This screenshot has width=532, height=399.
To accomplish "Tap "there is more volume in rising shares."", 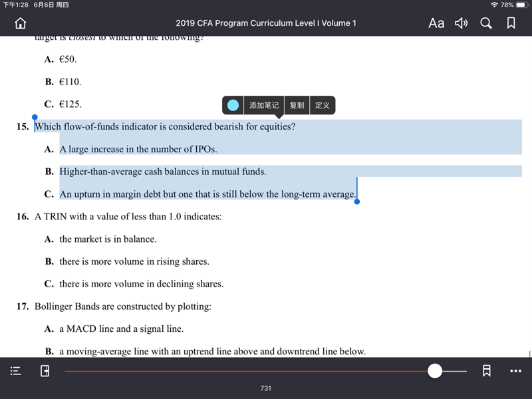I will [x=134, y=261].
